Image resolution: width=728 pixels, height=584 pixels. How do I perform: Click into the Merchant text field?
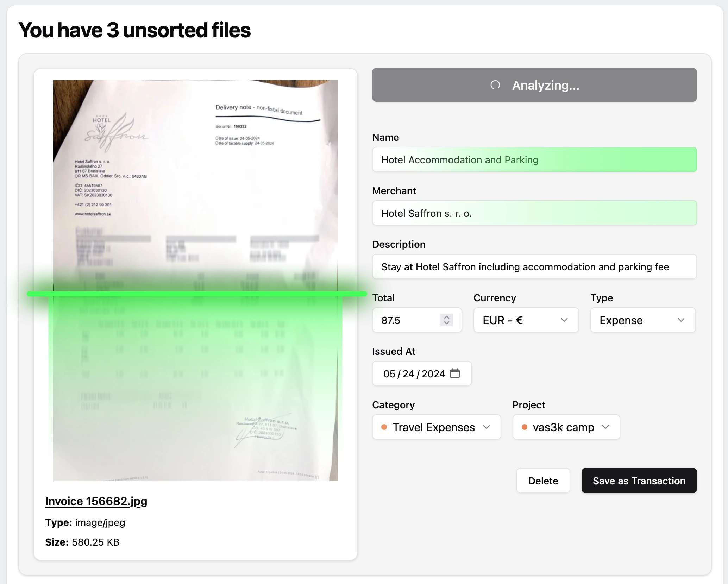(x=534, y=213)
